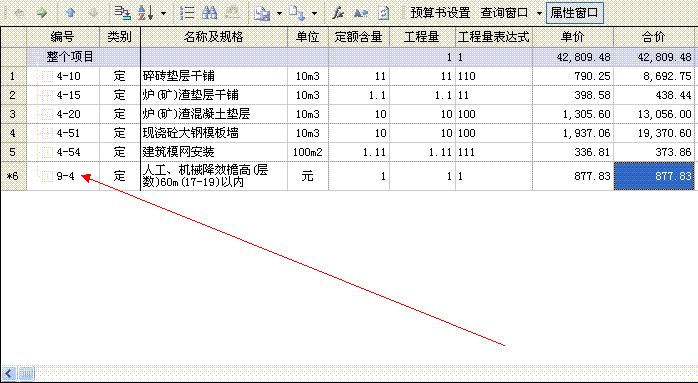Click the 名称及规格 column header
Screen dimensions: 698x383
(214, 37)
